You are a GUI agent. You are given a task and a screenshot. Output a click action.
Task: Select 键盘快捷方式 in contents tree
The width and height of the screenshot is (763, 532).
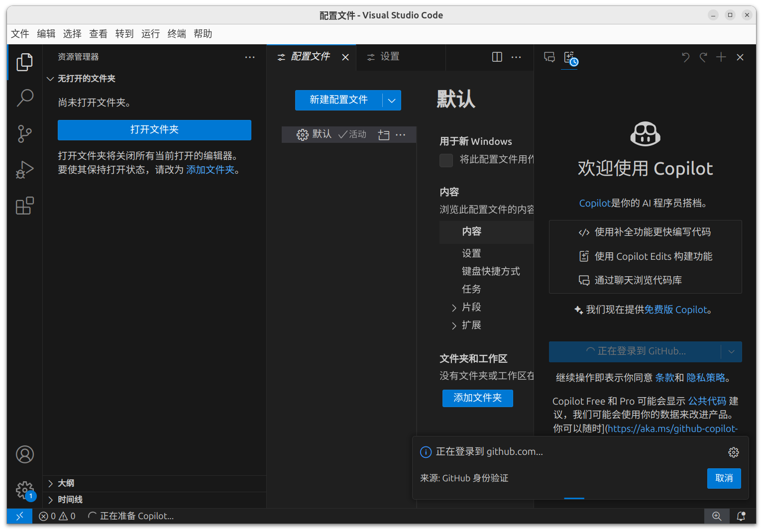tap(491, 272)
